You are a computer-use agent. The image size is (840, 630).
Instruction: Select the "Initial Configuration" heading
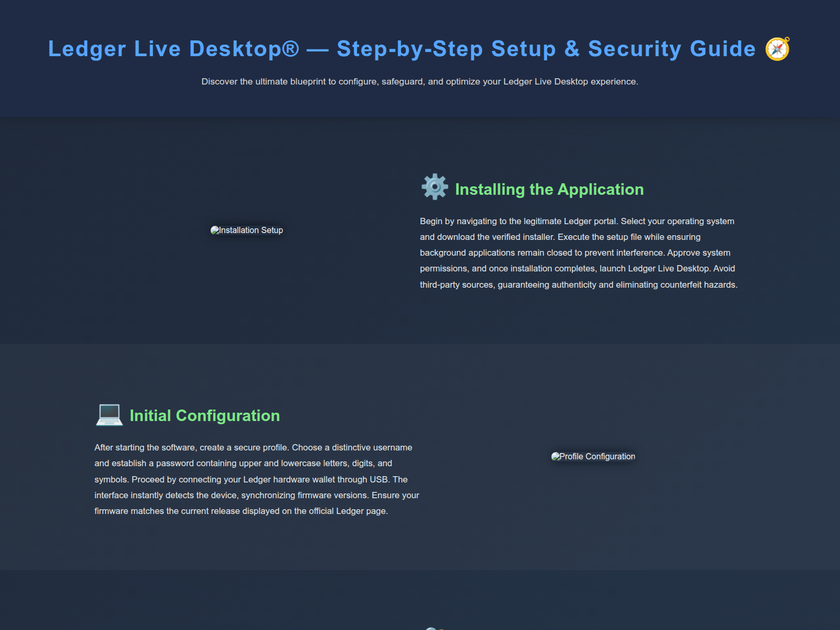[205, 415]
